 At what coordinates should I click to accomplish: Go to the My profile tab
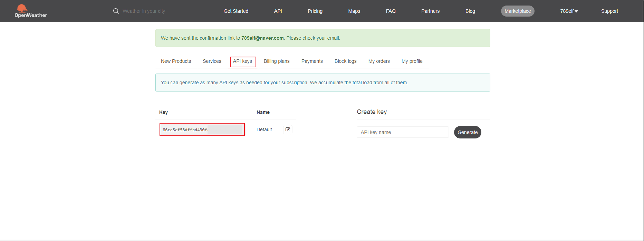(412, 61)
